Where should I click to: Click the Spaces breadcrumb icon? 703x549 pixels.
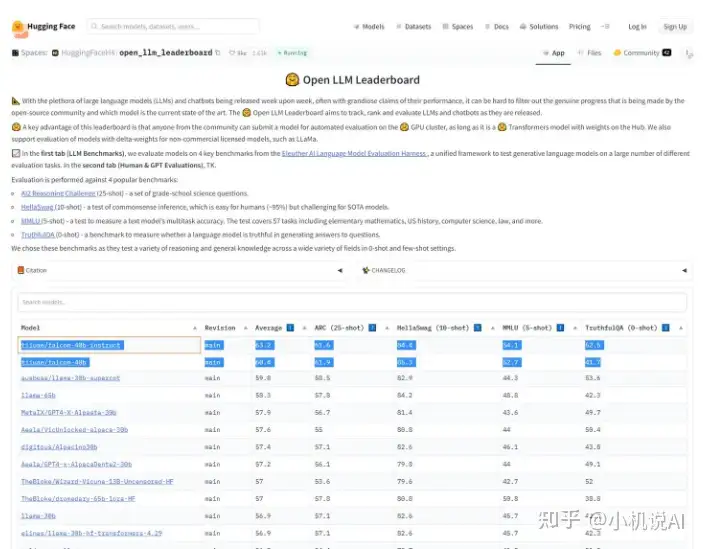tap(15, 53)
